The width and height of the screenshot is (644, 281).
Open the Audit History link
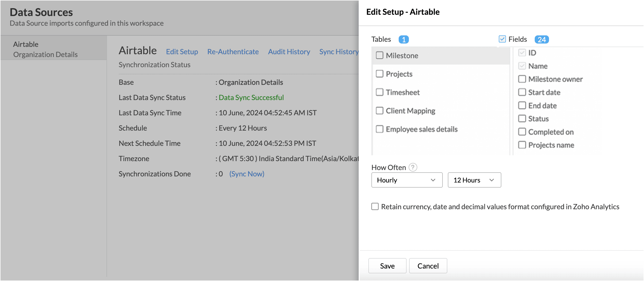[x=289, y=52]
